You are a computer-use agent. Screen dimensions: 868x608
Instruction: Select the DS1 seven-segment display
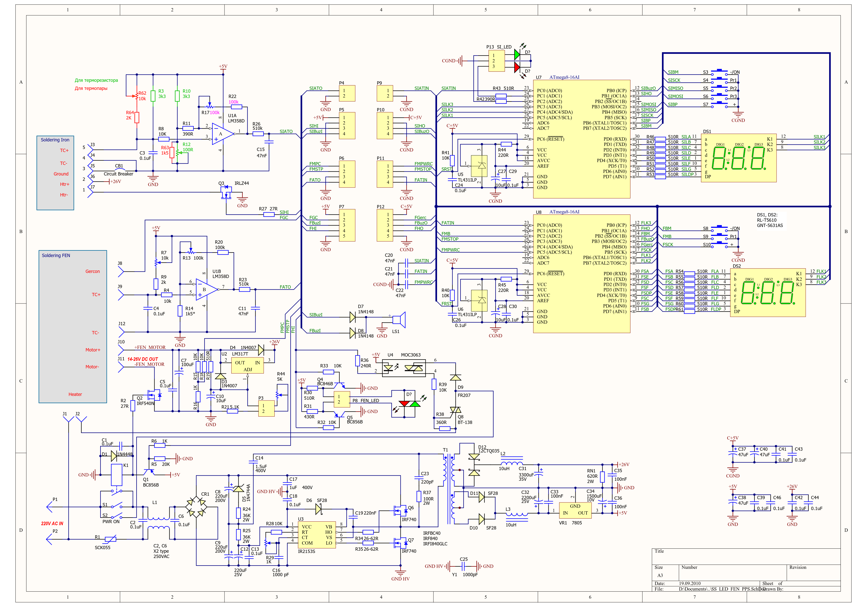[739, 158]
